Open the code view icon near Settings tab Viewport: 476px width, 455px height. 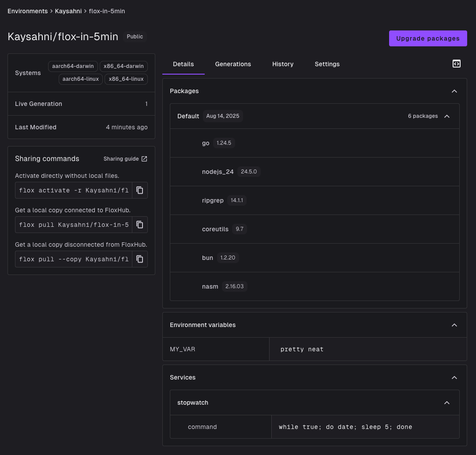pos(456,64)
